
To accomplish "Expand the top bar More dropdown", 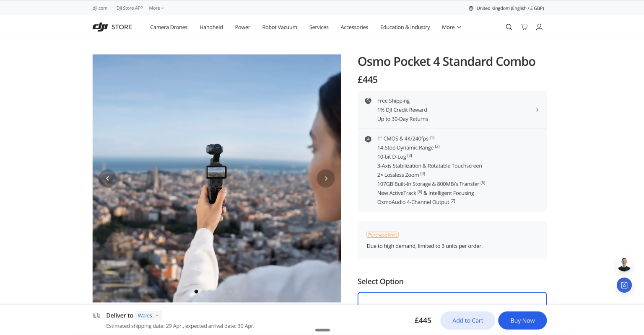I will coord(156,8).
